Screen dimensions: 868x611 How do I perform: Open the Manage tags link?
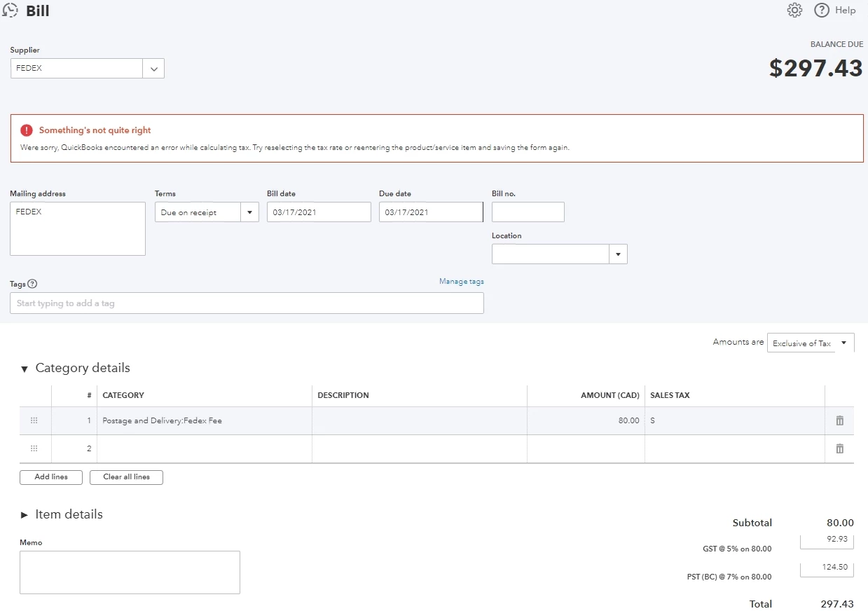tap(462, 282)
